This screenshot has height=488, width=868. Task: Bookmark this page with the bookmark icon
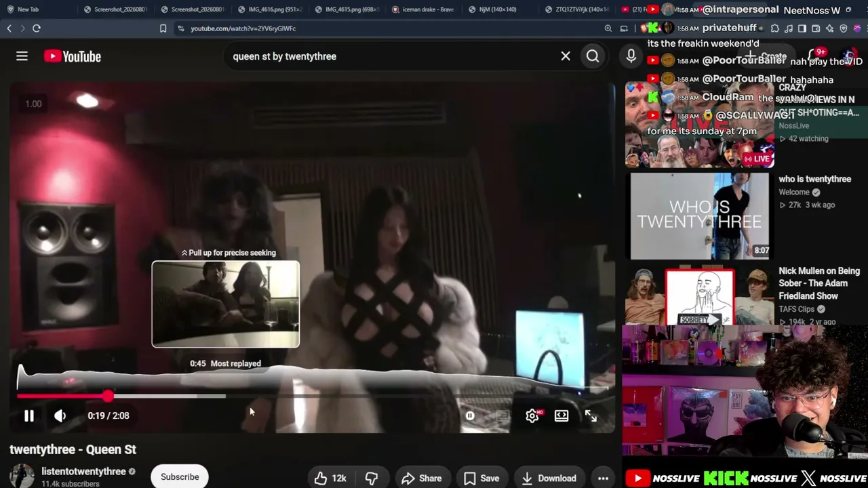tap(163, 28)
